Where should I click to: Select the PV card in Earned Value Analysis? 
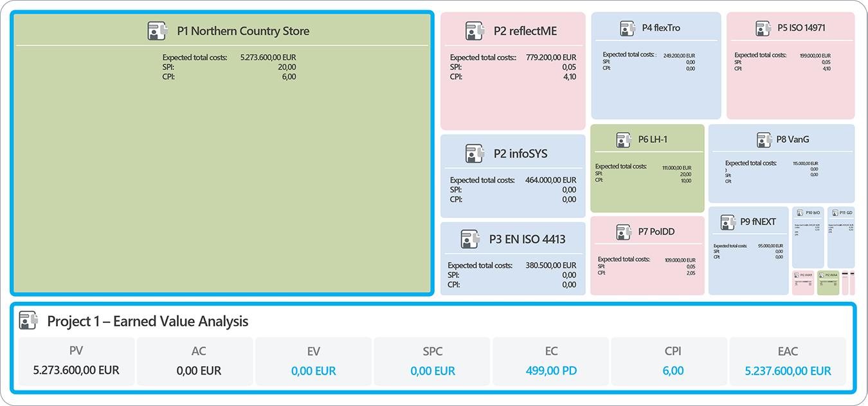(77, 361)
